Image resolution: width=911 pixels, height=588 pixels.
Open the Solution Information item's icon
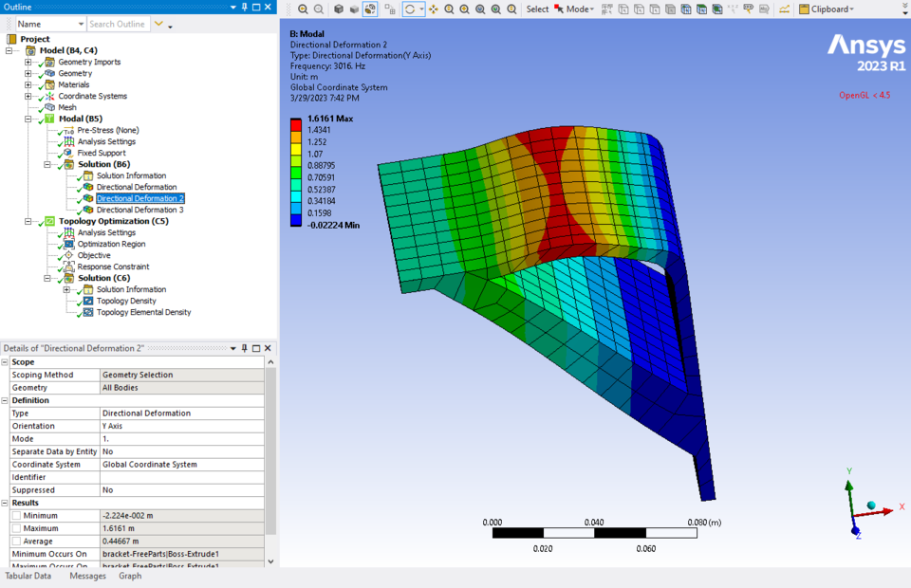pyautogui.click(x=88, y=175)
